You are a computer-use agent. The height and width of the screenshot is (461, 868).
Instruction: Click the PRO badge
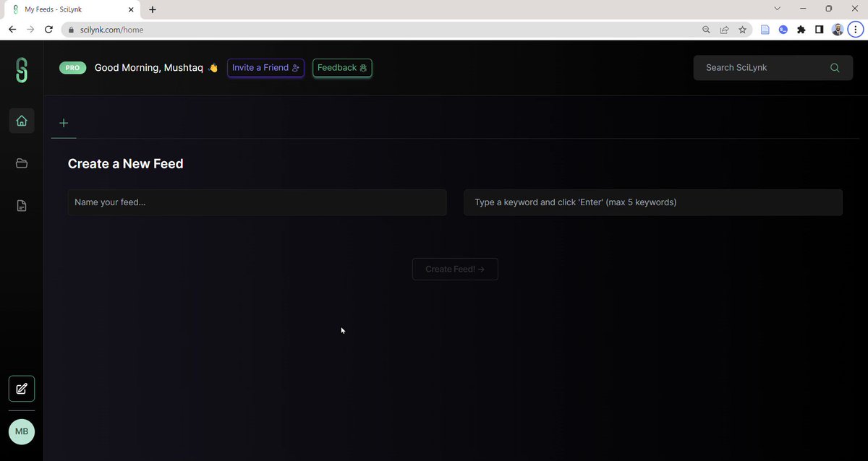(72, 68)
